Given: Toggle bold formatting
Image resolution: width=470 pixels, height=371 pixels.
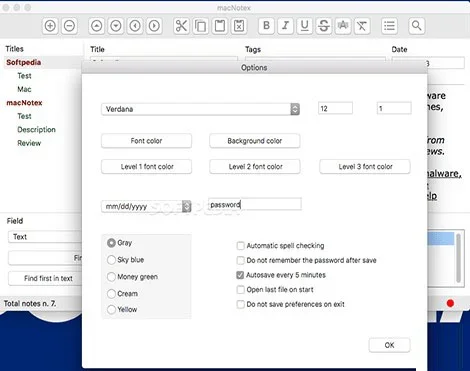Looking at the screenshot, I should (x=266, y=26).
